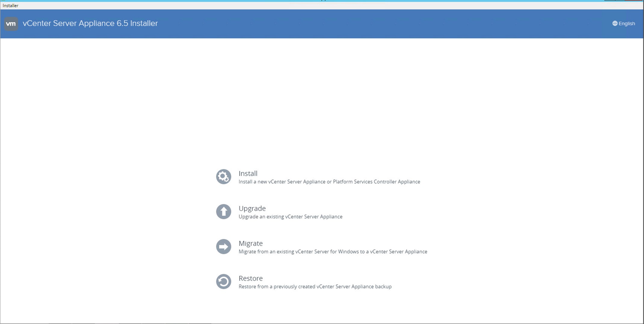Open the English language selector
The height and width of the screenshot is (324, 644).
624,23
